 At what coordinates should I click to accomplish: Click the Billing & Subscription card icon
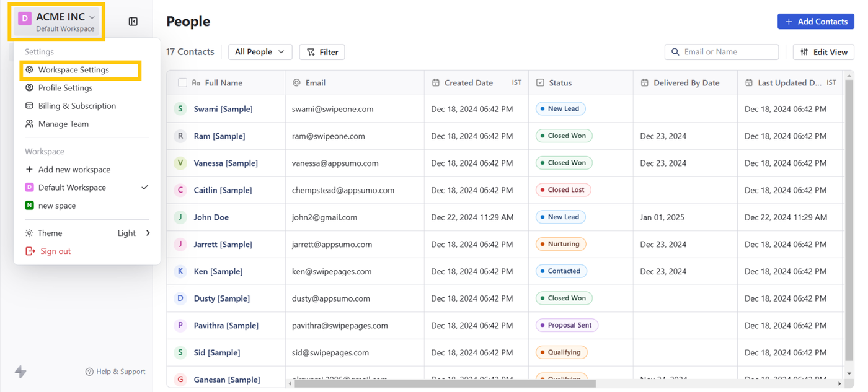[29, 106]
